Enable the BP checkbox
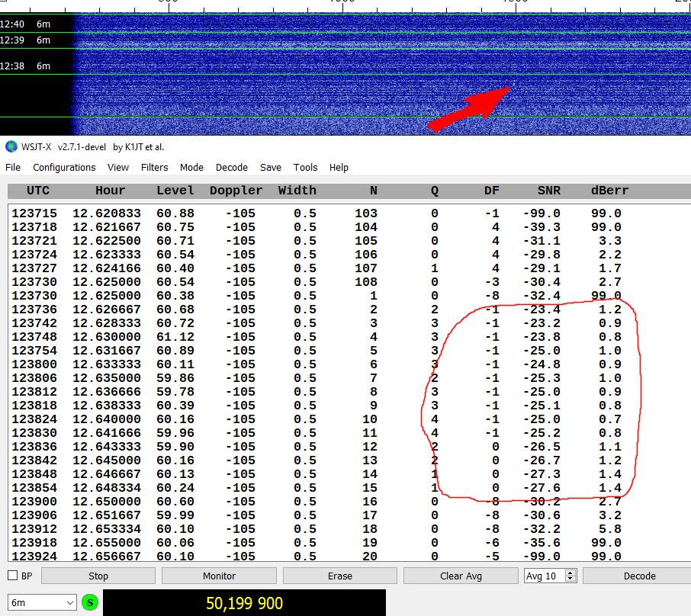The image size is (691, 616). [x=13, y=576]
